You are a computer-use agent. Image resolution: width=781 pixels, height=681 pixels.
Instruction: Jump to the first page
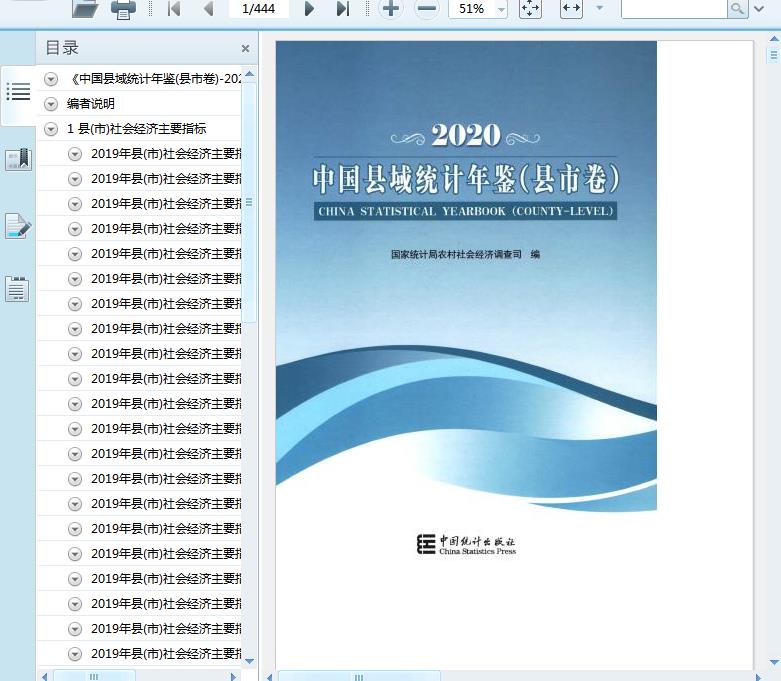pos(174,8)
